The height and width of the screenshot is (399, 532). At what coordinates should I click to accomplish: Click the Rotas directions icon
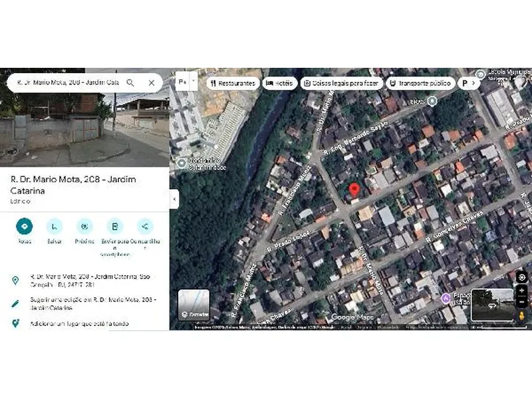pyautogui.click(x=25, y=226)
